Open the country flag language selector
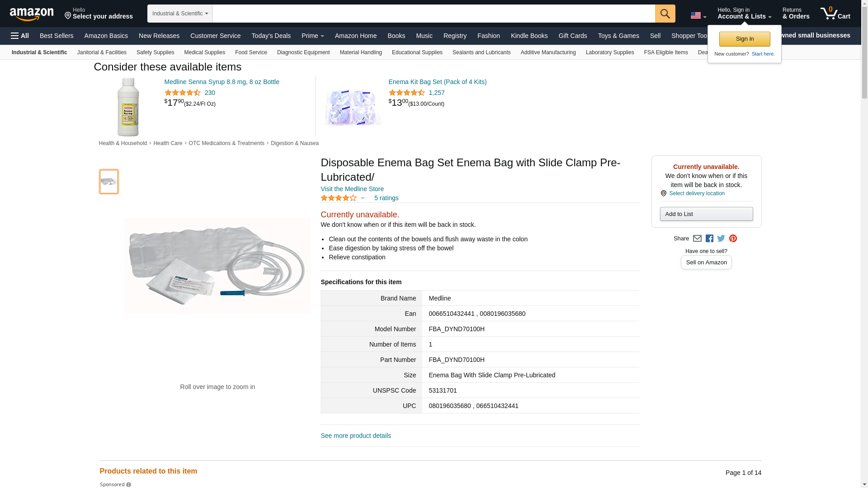This screenshot has width=868, height=488. pos(698,15)
